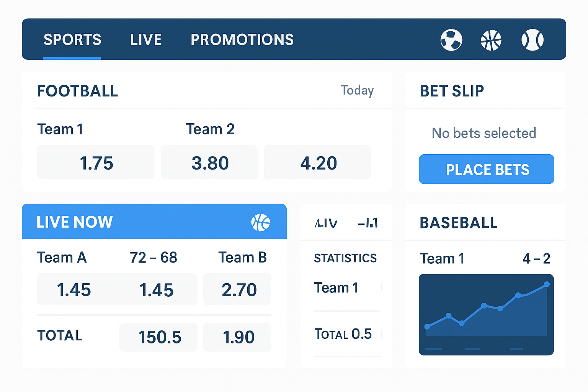588x392 pixels.
Task: Click the basketball icon in navigation bar
Action: (x=491, y=40)
